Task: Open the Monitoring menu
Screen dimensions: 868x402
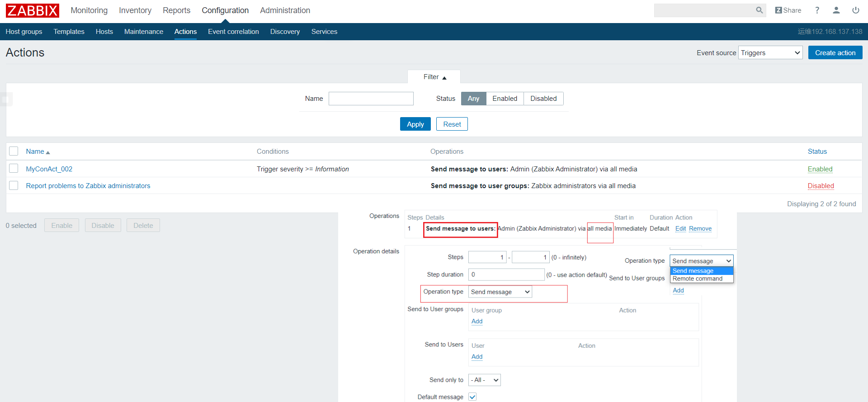Action: pos(89,10)
